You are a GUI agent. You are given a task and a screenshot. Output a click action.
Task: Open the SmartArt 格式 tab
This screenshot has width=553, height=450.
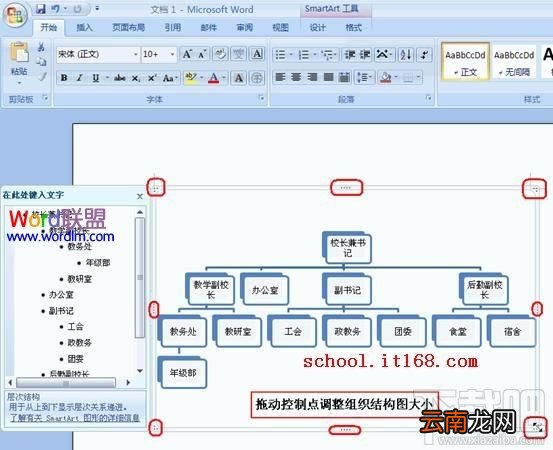(353, 28)
